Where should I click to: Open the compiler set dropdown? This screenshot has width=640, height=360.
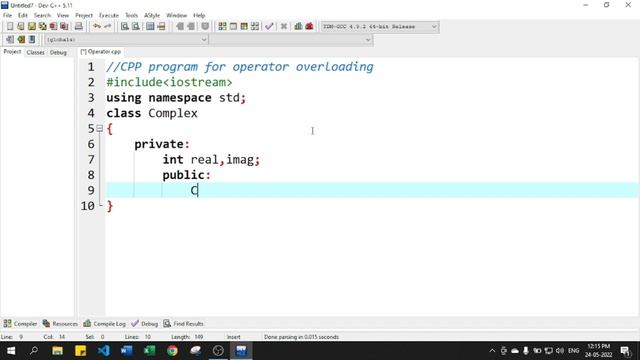[x=380, y=27]
